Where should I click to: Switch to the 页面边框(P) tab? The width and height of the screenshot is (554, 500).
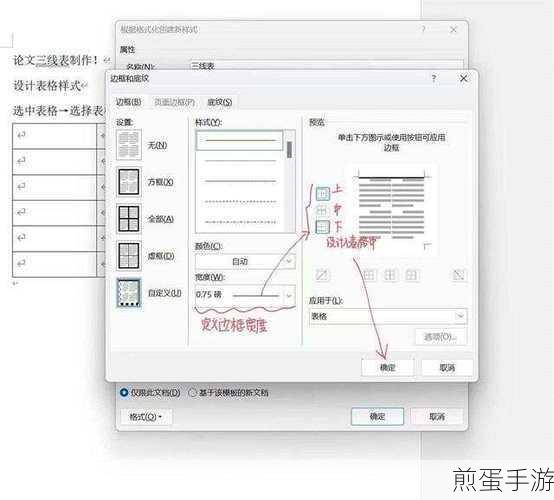[x=175, y=102]
